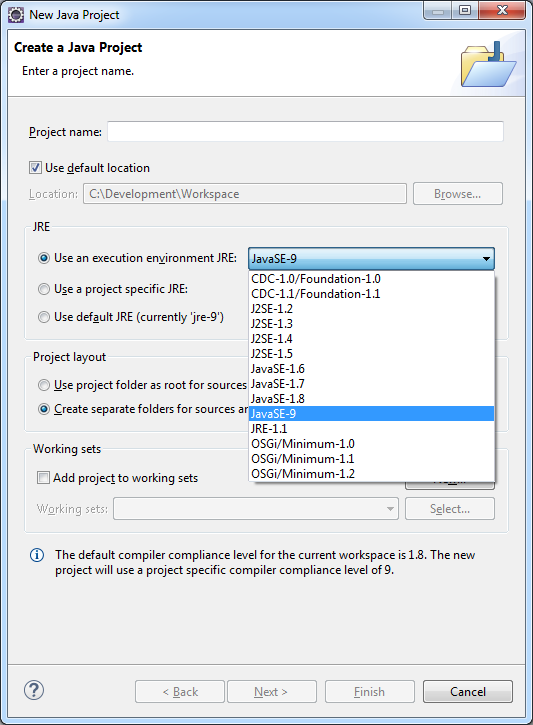The image size is (533, 725).
Task: Select JRE-1.1 from the list
Action: [x=371, y=429]
